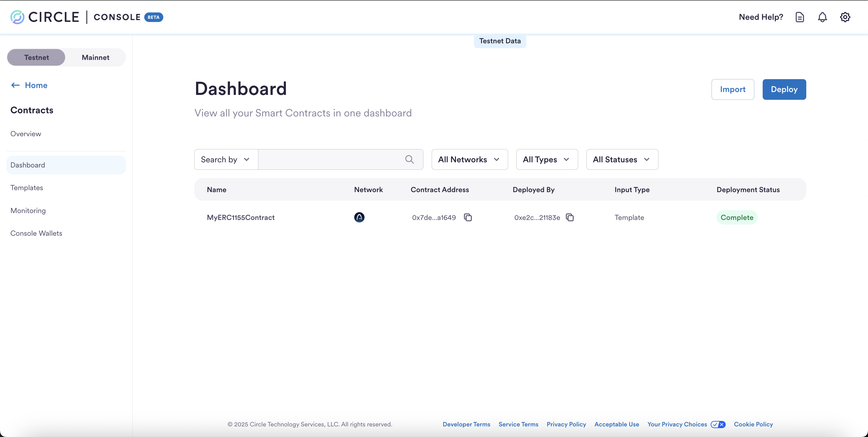The width and height of the screenshot is (868, 437).
Task: Toggle Your Privacy Choices icon
Action: [718, 424]
